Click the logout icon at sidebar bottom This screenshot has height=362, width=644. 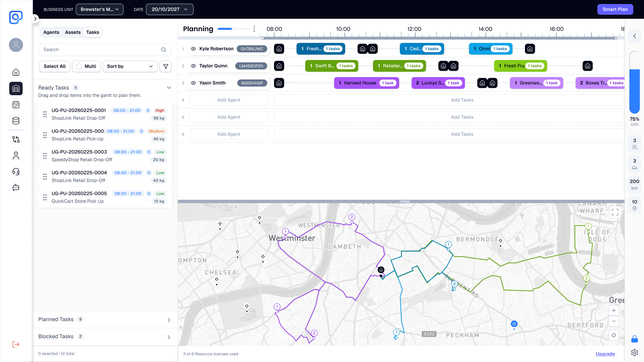pyautogui.click(x=16, y=344)
